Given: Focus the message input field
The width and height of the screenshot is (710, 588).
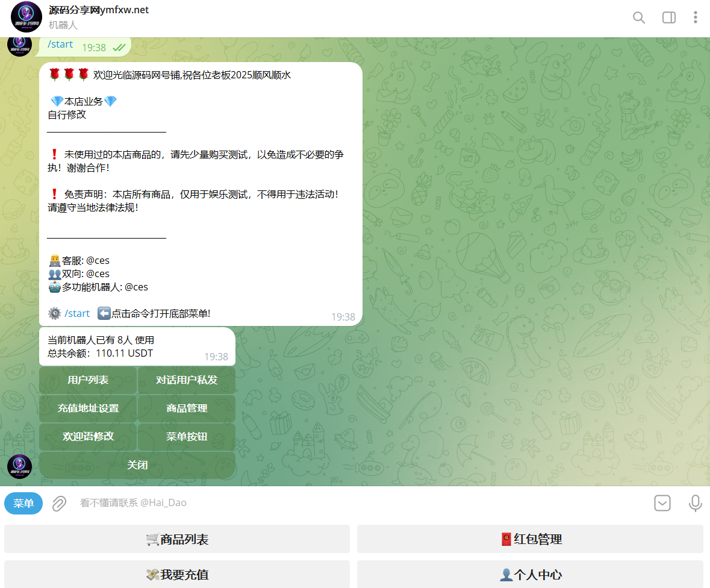Looking at the screenshot, I should [x=361, y=503].
